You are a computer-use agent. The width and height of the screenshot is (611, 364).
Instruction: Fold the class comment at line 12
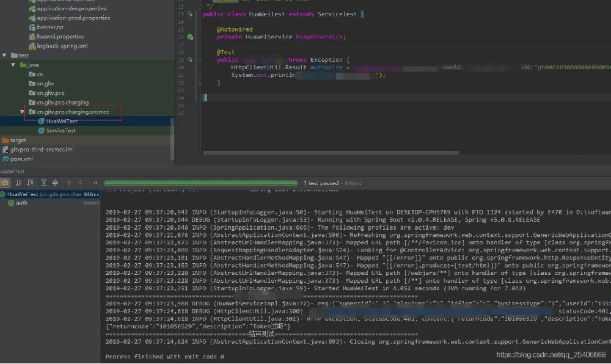pos(200,6)
